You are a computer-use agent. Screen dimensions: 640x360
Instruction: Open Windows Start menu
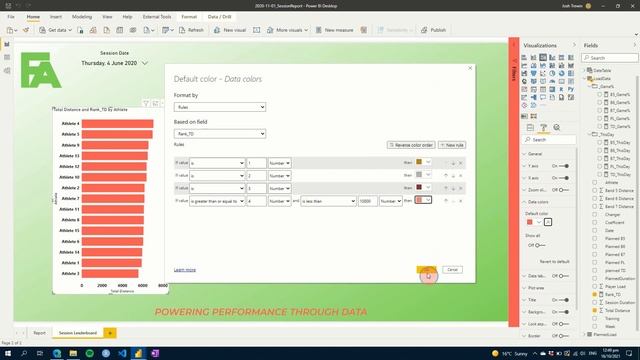pyautogui.click(x=7, y=353)
